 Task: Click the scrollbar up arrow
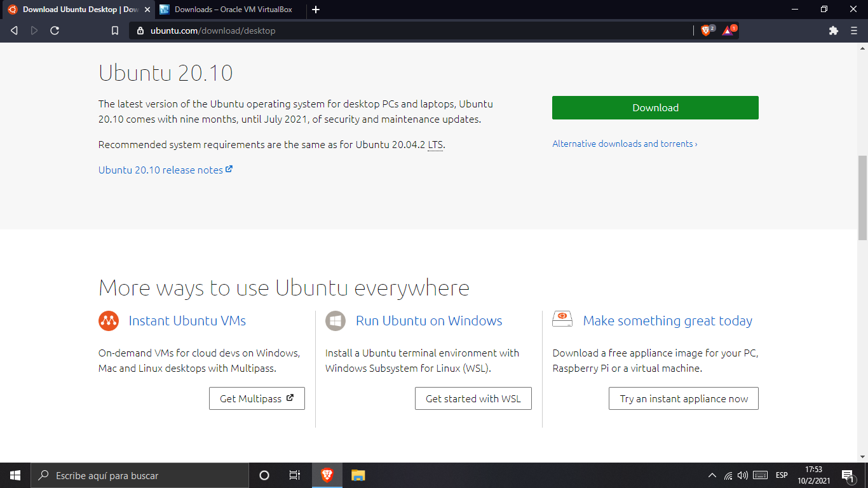pos(862,48)
